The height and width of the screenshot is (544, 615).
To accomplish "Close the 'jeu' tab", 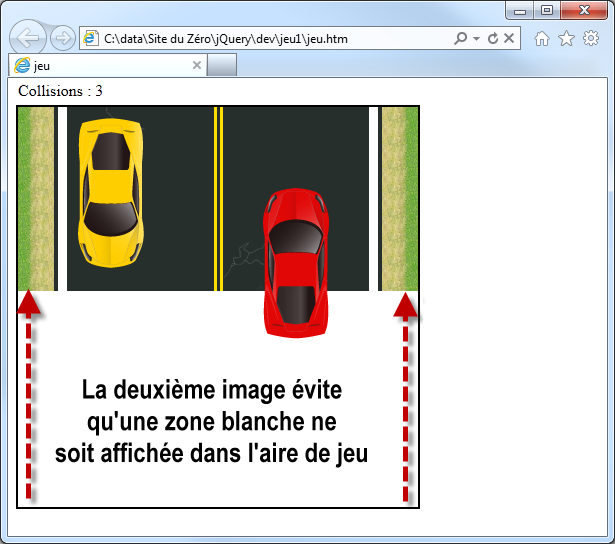I will [x=197, y=65].
